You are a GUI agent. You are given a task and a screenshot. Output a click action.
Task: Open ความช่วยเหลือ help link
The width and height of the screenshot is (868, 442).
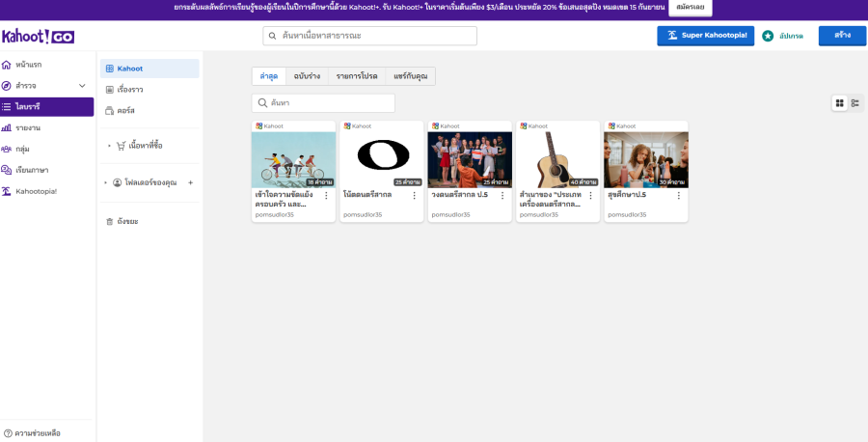32,433
